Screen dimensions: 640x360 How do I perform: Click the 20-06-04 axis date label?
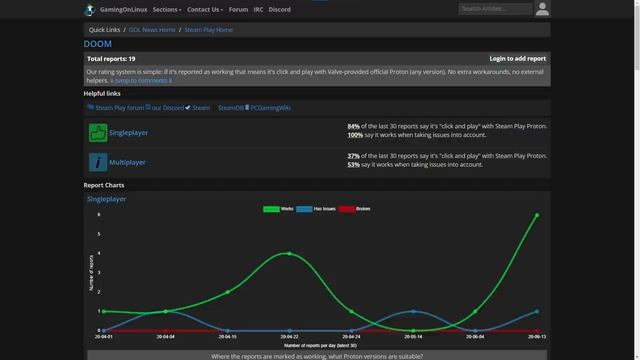(475, 337)
